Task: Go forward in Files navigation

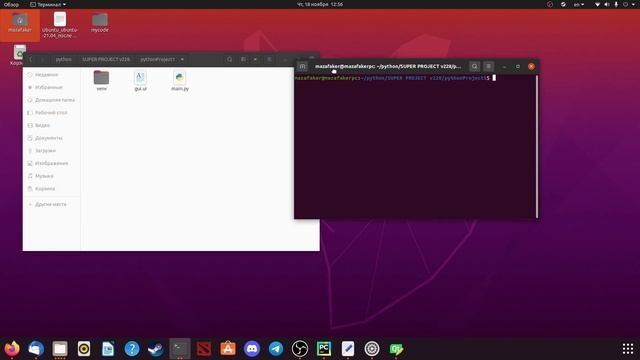Action: pyautogui.click(x=42, y=59)
